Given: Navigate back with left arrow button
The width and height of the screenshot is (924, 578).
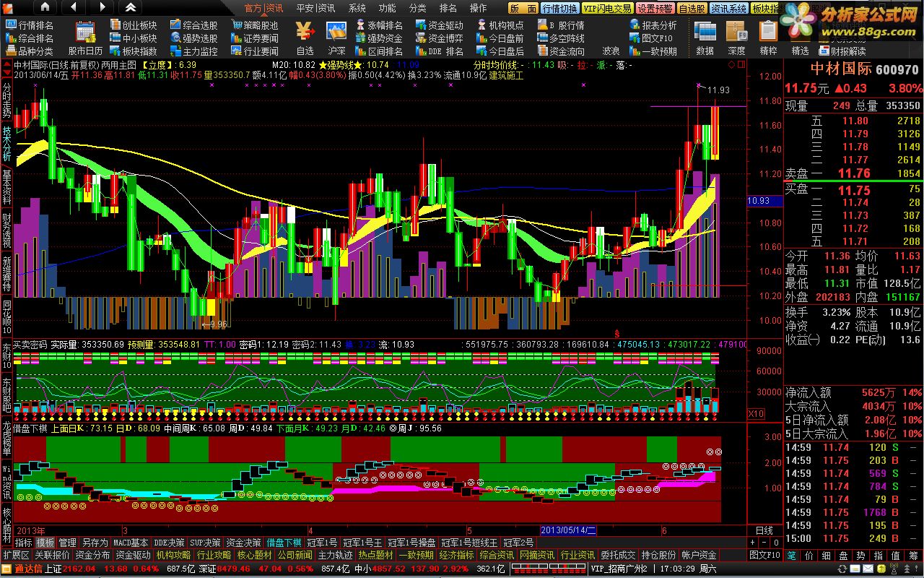Looking at the screenshot, I should coord(73,7).
